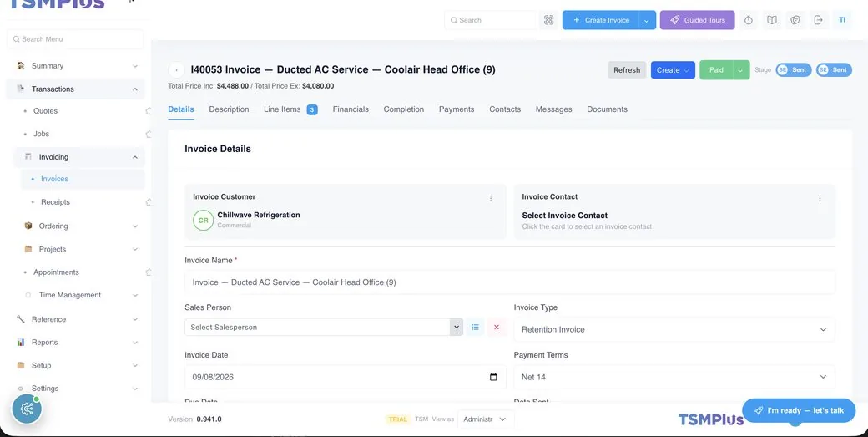
Task: Open the chat support bubble icon
Action: point(795,20)
